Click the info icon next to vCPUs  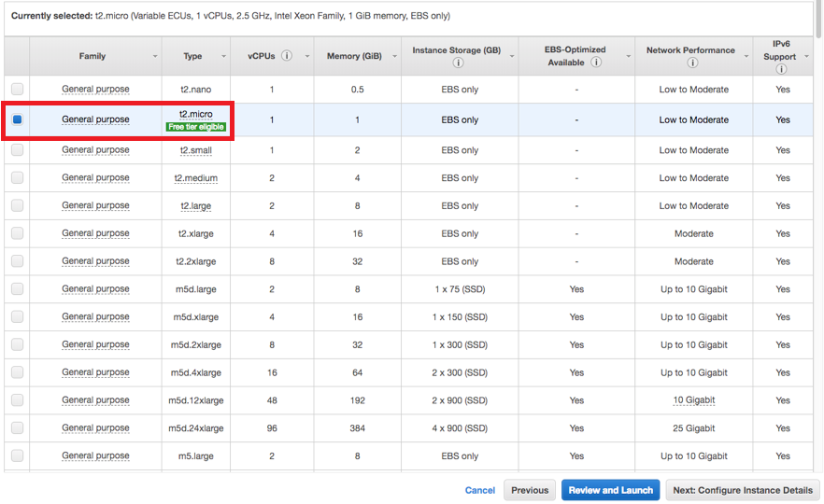tap(287, 56)
